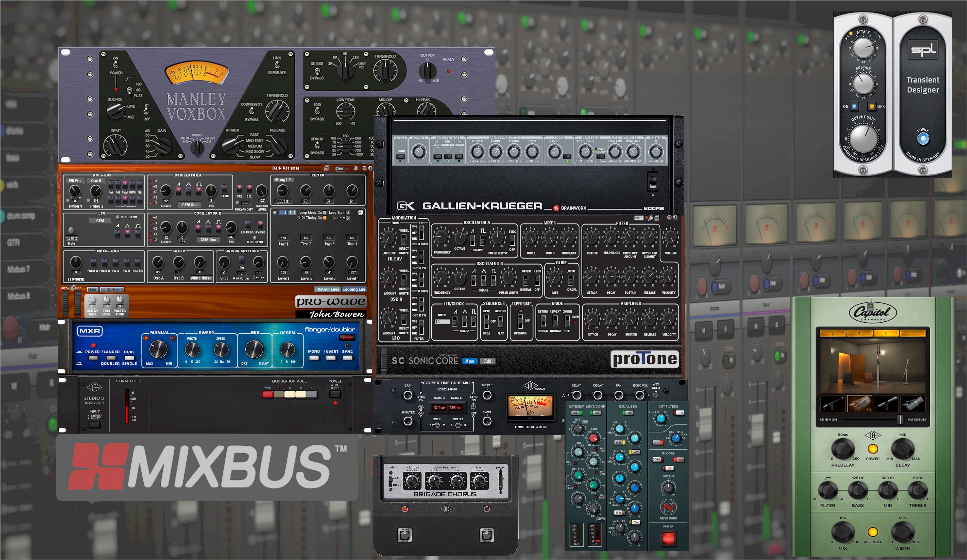This screenshot has width=967, height=560.
Task: Open the Pro-Wave Dark Rez preset name selector
Action: pos(286,168)
